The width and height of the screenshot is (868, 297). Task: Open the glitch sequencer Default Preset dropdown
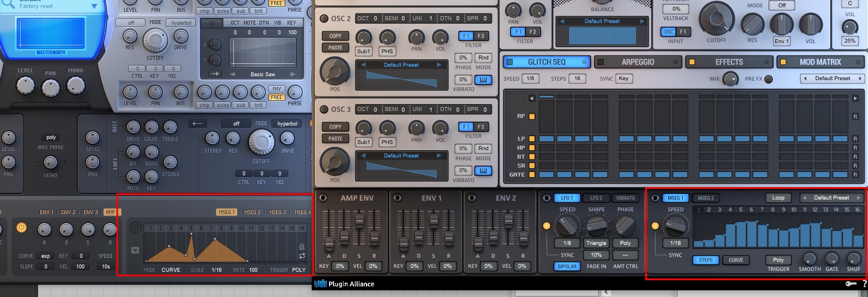click(x=832, y=78)
